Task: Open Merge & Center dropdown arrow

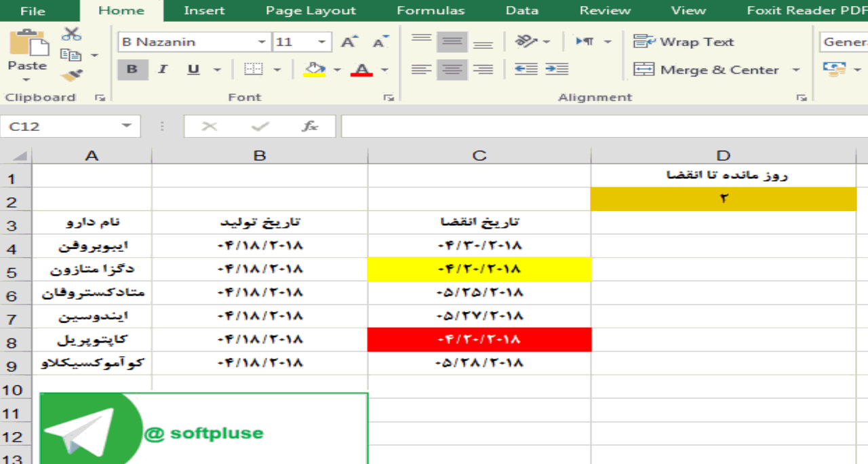Action: tap(795, 70)
